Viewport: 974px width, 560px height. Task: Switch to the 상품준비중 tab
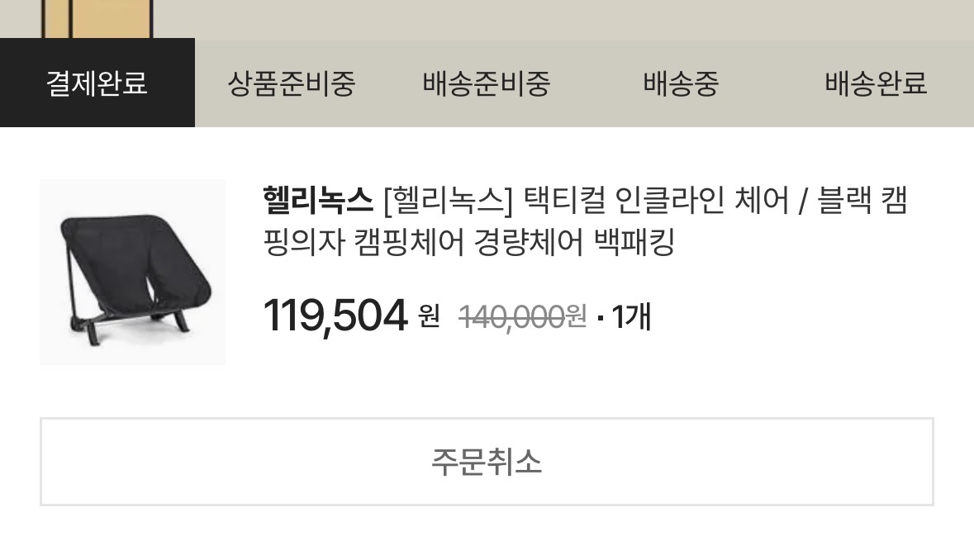292,83
